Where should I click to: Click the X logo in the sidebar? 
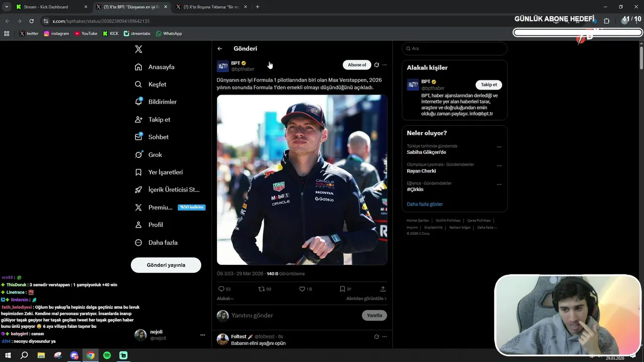pyautogui.click(x=138, y=49)
